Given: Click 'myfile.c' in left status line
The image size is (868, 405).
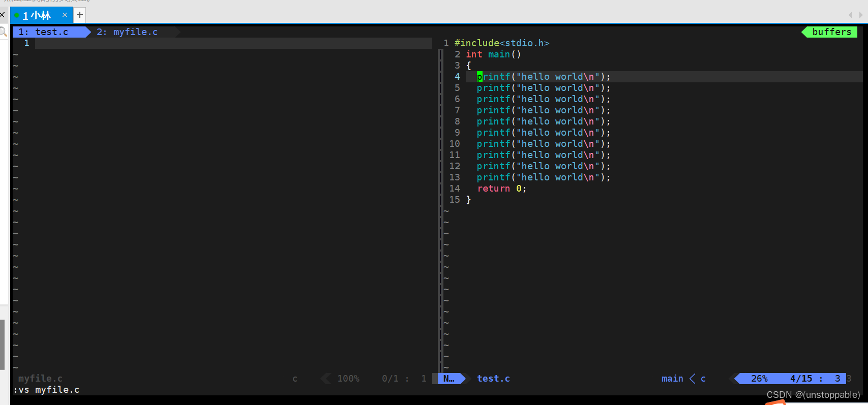Looking at the screenshot, I should 41,379.
